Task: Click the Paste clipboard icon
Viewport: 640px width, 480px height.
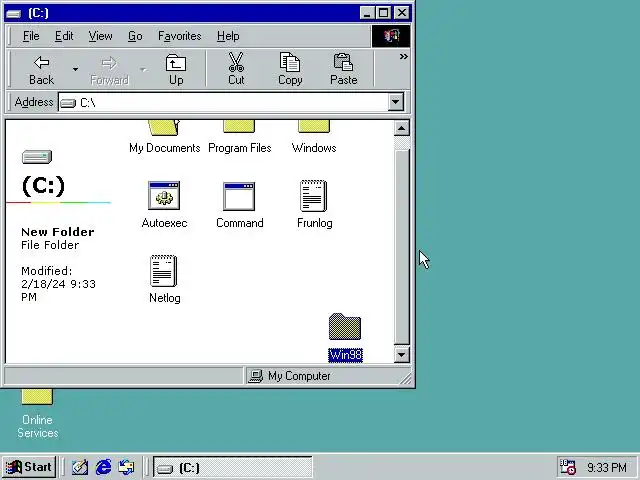Action: point(343,62)
